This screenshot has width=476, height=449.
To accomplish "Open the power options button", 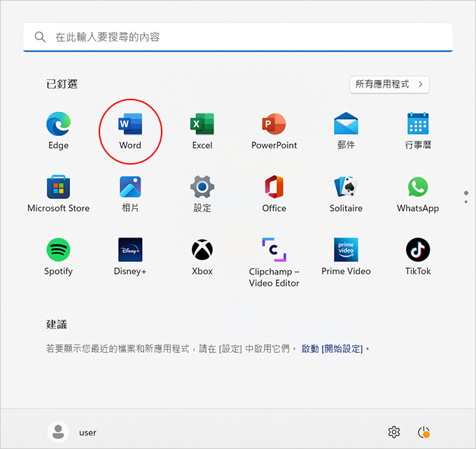I will tap(423, 432).
